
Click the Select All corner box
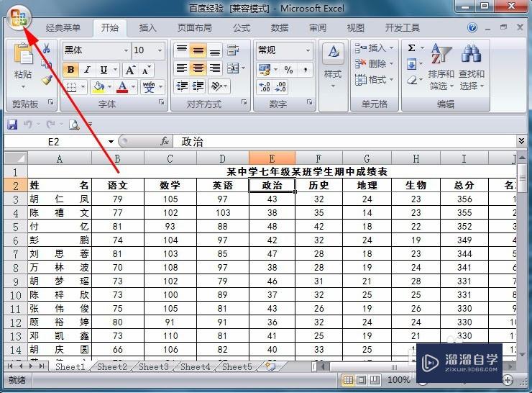coord(16,158)
